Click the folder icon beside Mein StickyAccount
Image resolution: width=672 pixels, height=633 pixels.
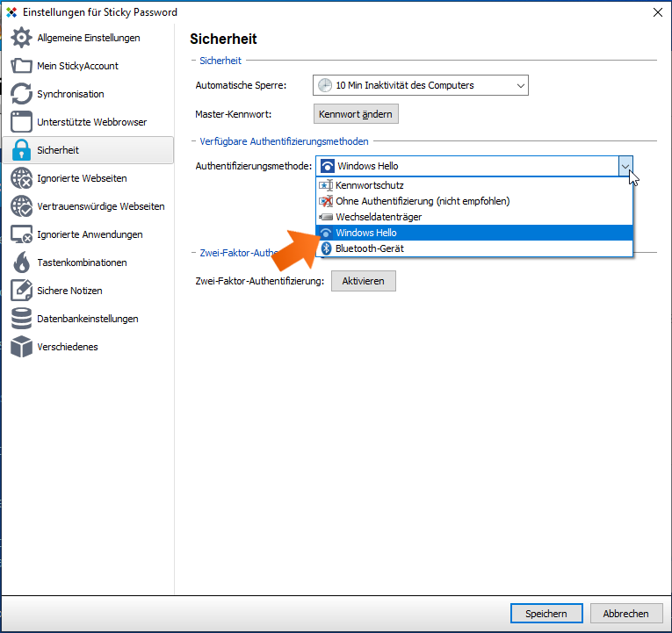[x=21, y=66]
